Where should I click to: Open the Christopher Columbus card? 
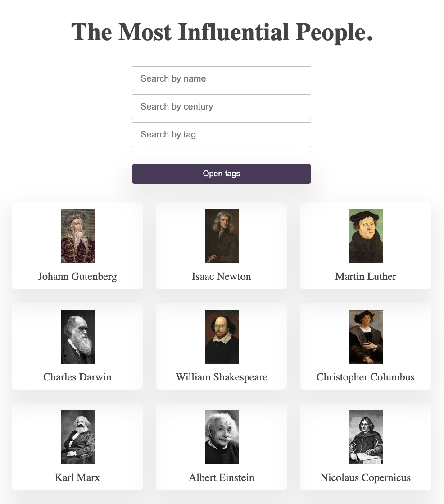pos(365,347)
